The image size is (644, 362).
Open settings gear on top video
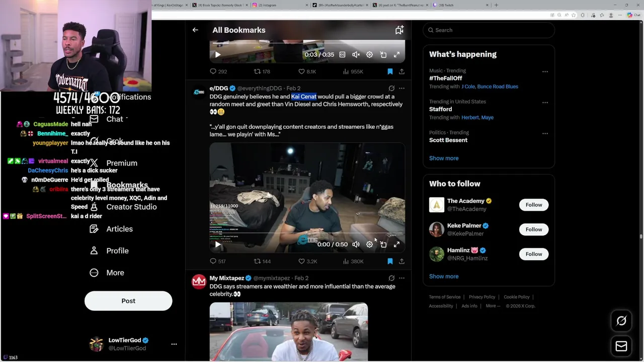pos(369,54)
